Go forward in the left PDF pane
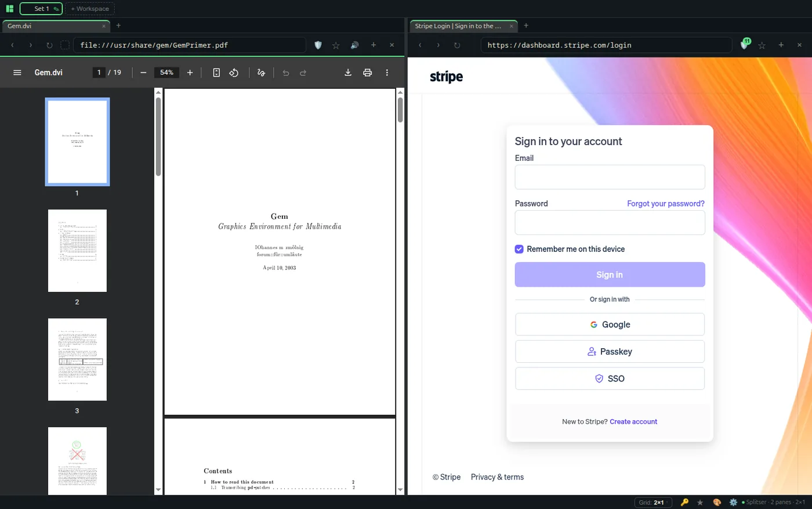 (x=31, y=45)
